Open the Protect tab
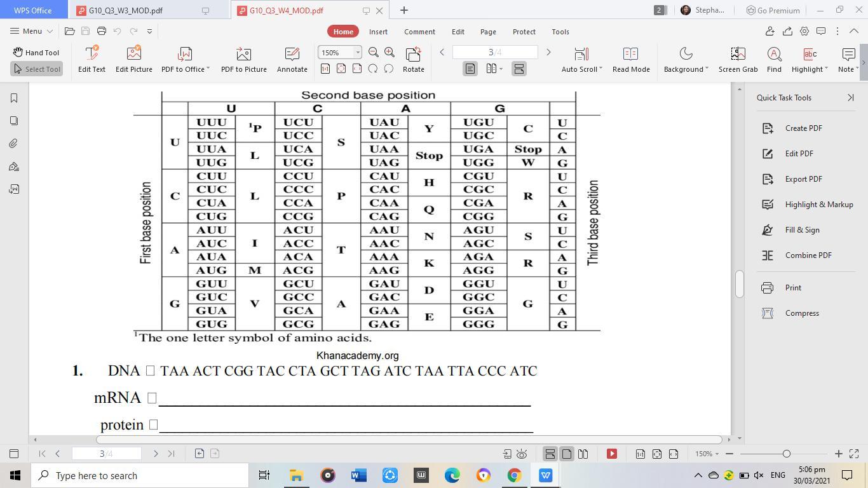Image resolution: width=868 pixels, height=488 pixels. pyautogui.click(x=524, y=31)
